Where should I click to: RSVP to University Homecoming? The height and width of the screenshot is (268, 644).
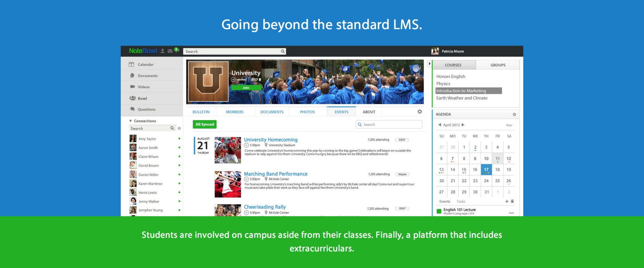pyautogui.click(x=402, y=140)
